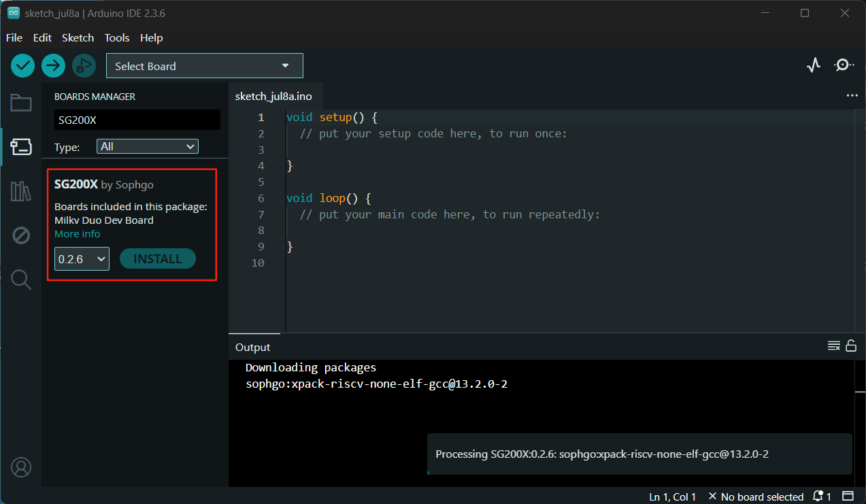Image resolution: width=866 pixels, height=504 pixels.
Task: Open the notifications bell in status bar
Action: 822,497
